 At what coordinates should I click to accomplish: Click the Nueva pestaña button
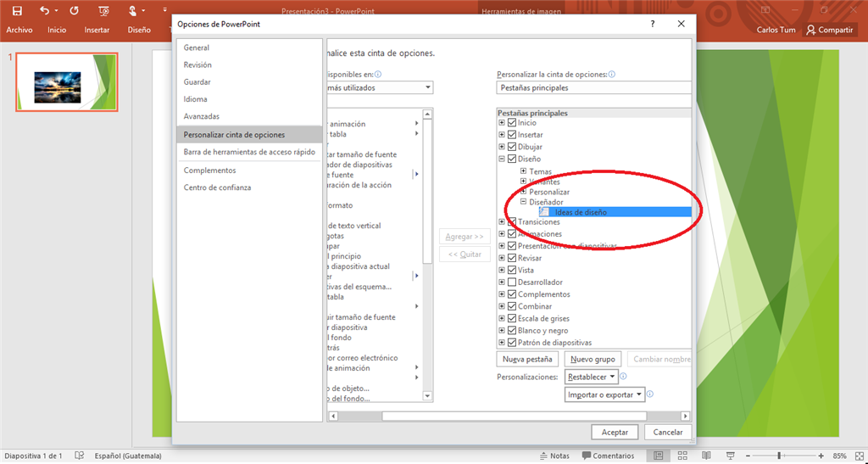527,359
